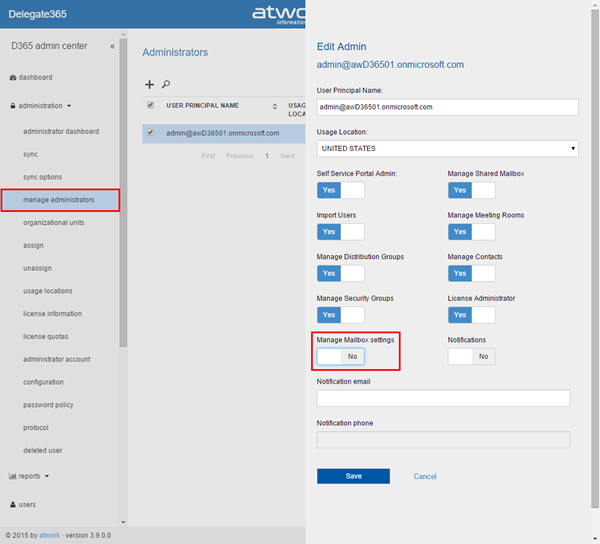
Task: Toggle the select-all header checkbox
Action: tap(150, 105)
